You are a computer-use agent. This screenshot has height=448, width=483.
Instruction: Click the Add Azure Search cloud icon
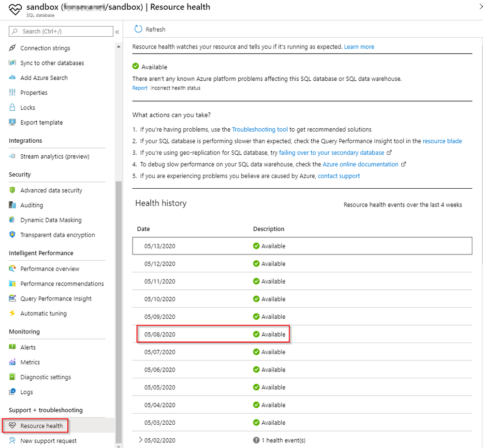[13, 77]
